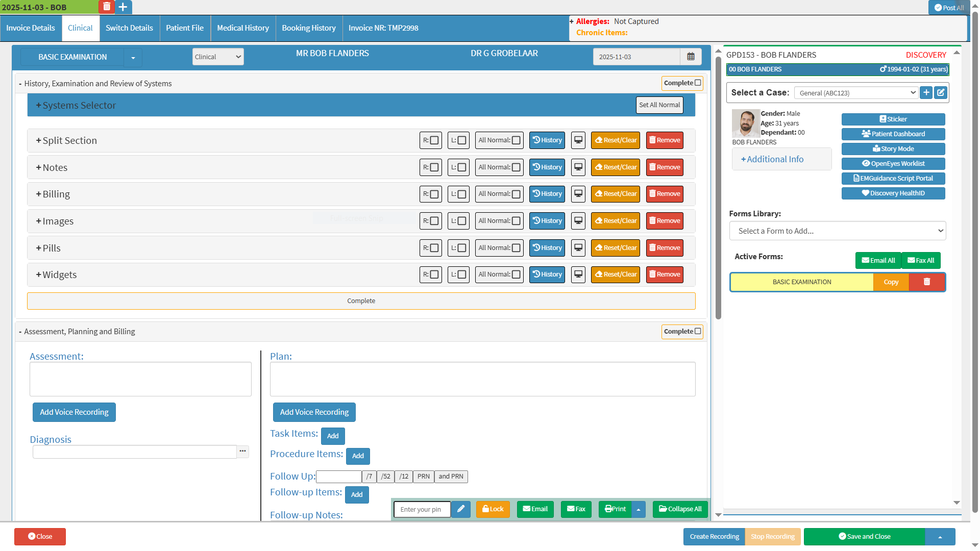This screenshot has width=980, height=551.
Task: Click the red trash icon beside date tab
Action: click(x=106, y=7)
